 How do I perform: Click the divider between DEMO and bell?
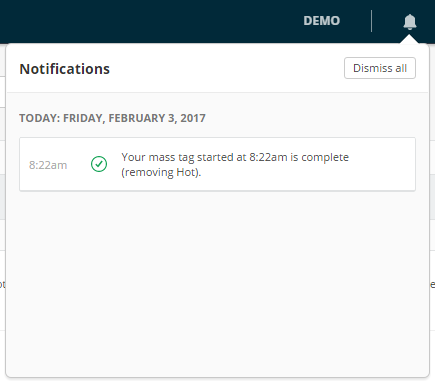371,21
